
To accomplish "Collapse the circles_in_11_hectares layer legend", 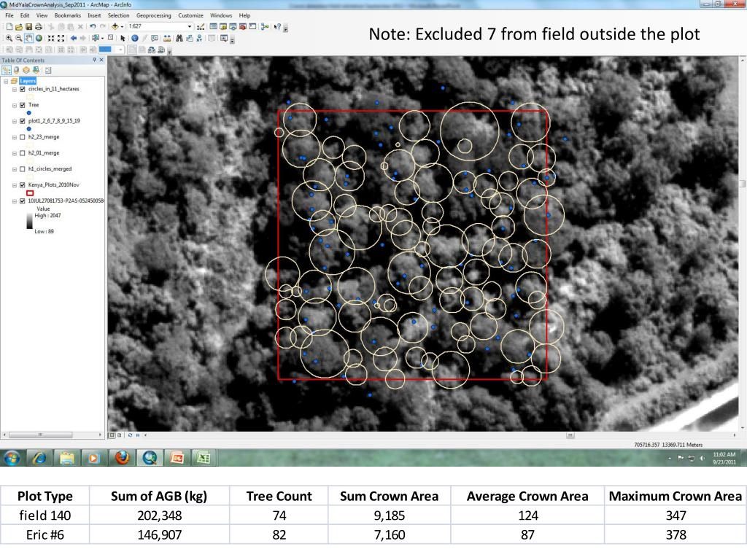I will coord(15,89).
